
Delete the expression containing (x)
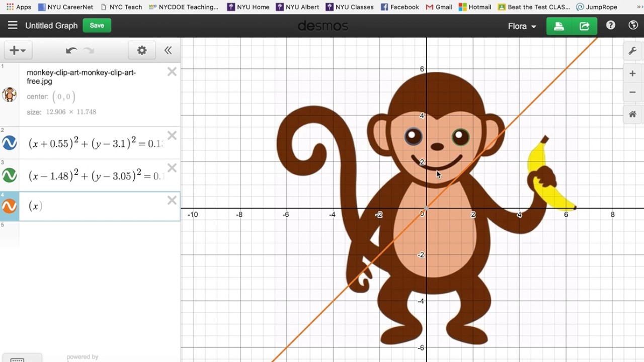click(x=172, y=201)
